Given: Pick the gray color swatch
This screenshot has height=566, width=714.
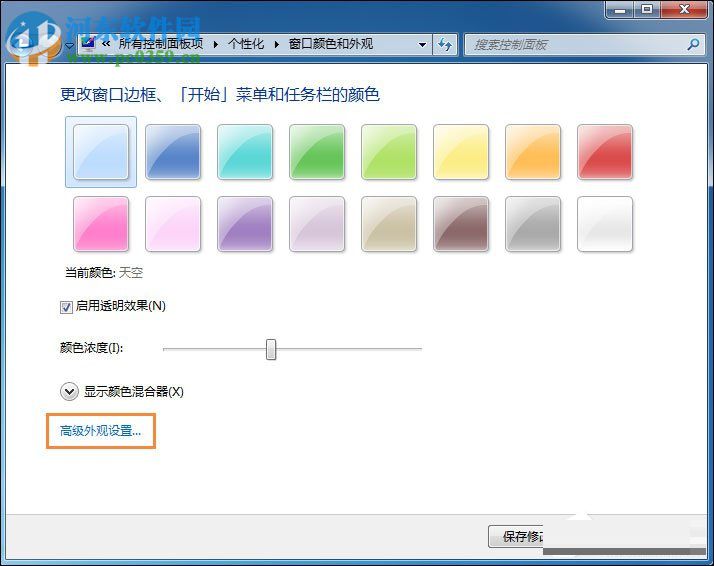Looking at the screenshot, I should click(x=533, y=224).
